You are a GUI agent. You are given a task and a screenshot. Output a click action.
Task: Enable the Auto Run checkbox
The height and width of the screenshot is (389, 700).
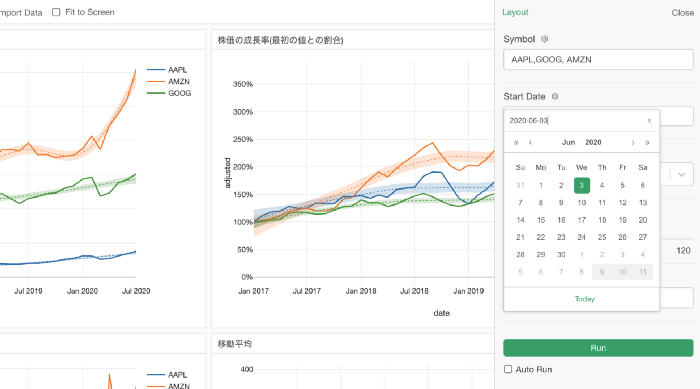(x=508, y=369)
